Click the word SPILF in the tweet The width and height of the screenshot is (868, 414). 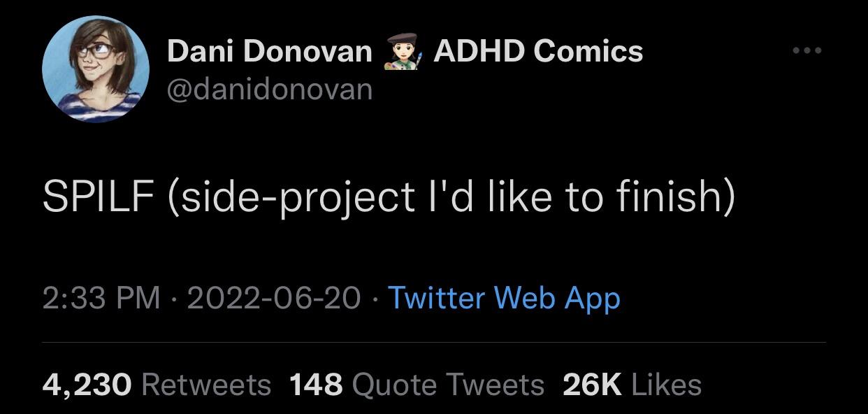(98, 197)
